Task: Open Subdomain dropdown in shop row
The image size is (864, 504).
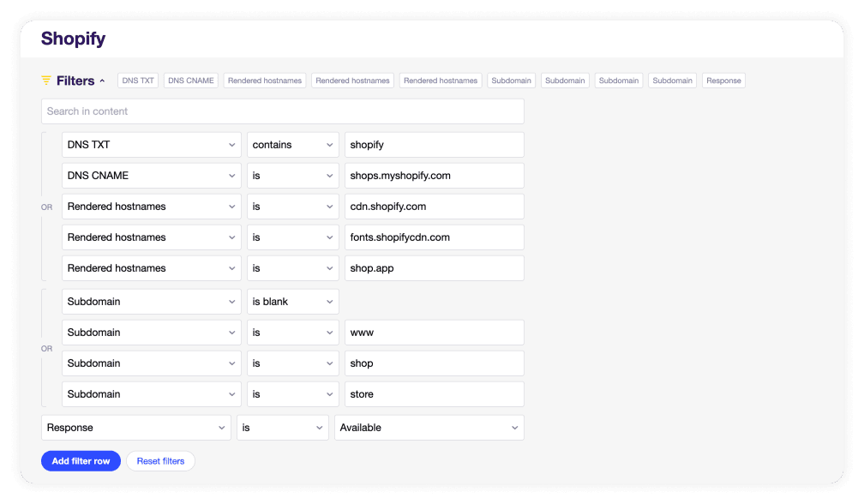Action: tap(152, 363)
